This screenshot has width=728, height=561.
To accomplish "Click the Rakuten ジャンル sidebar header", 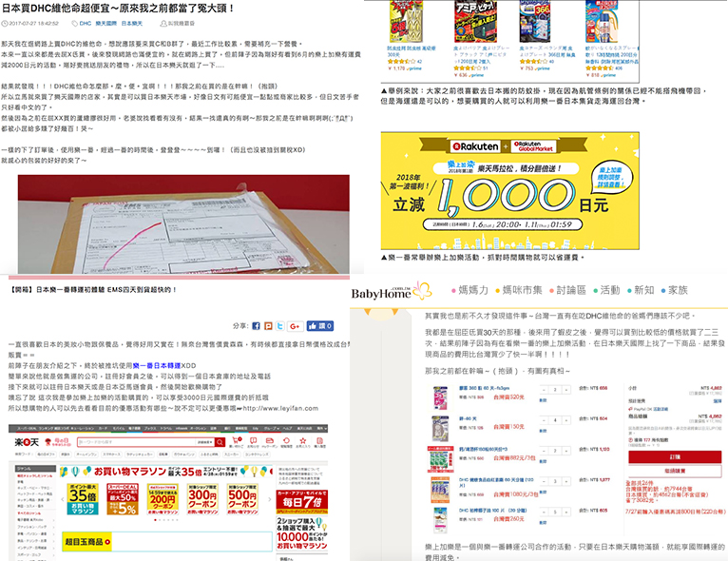I will (35, 469).
